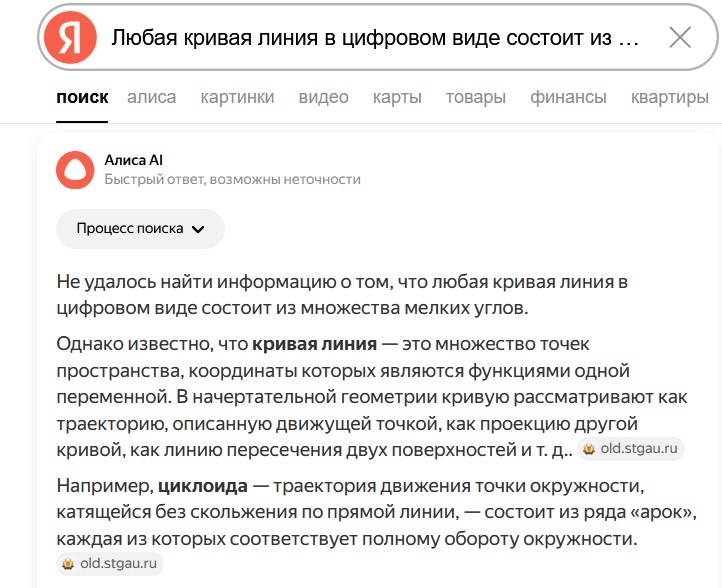Click the chevron arrow beside Процесс поиска

(x=198, y=229)
